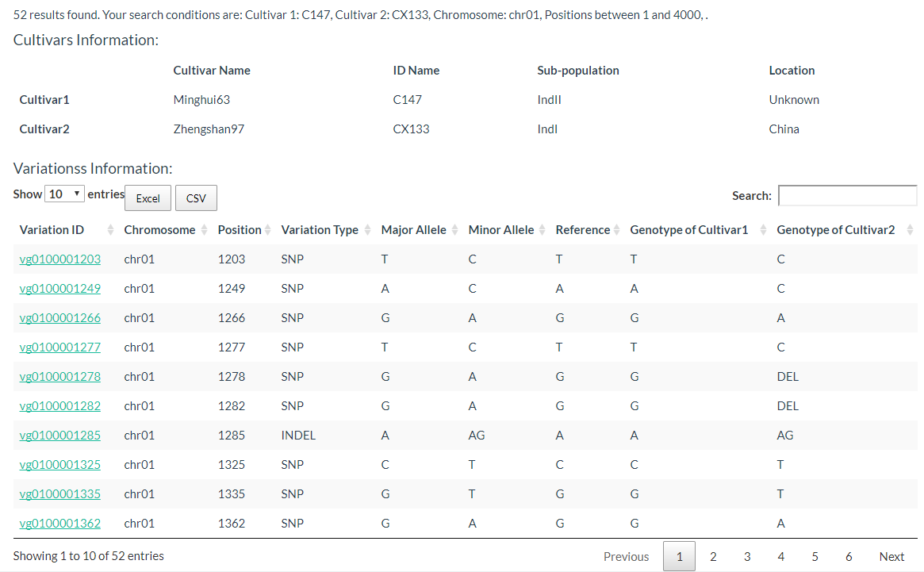The height and width of the screenshot is (572, 924).
Task: Sort by Variation Type column arrows
Action: 368,230
